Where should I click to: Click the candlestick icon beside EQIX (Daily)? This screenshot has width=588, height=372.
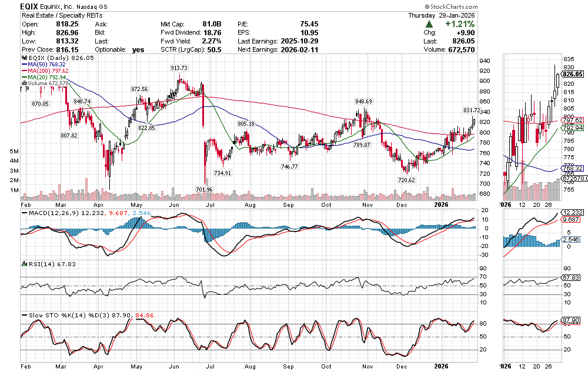coord(23,59)
